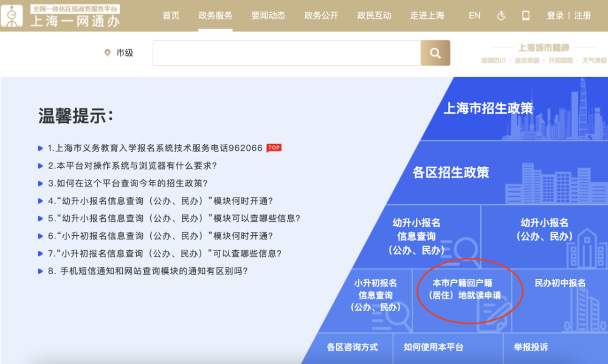
Task: Click the 登录 link
Action: [x=555, y=16]
